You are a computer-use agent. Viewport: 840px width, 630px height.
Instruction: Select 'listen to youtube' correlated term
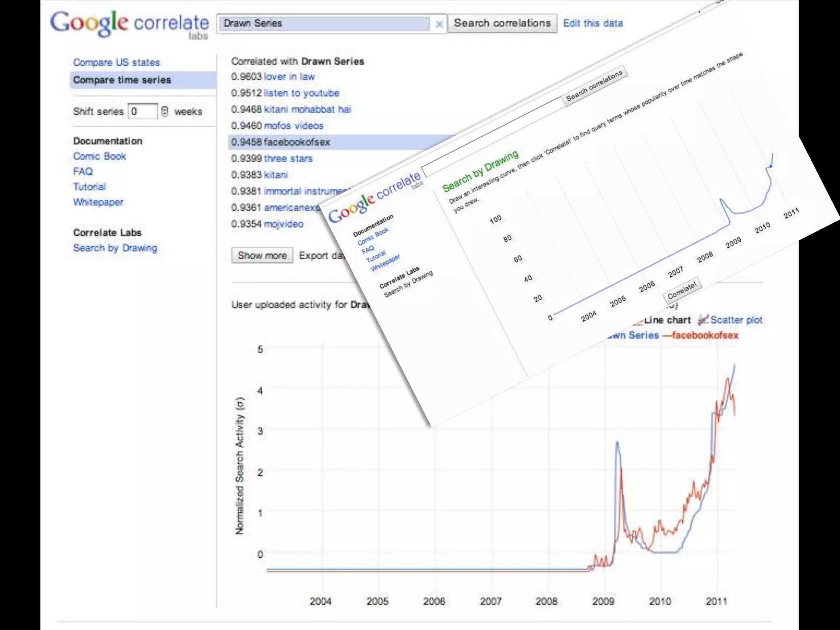[301, 93]
